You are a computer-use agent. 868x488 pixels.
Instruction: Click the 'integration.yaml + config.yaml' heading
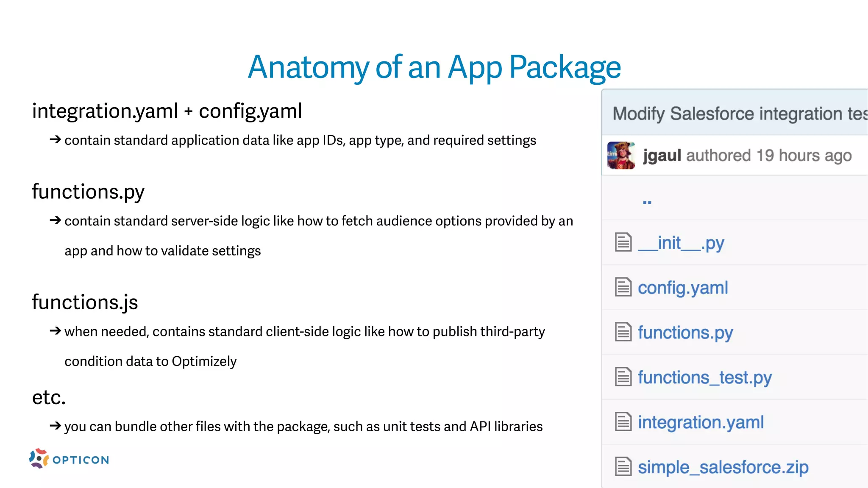pos(167,111)
